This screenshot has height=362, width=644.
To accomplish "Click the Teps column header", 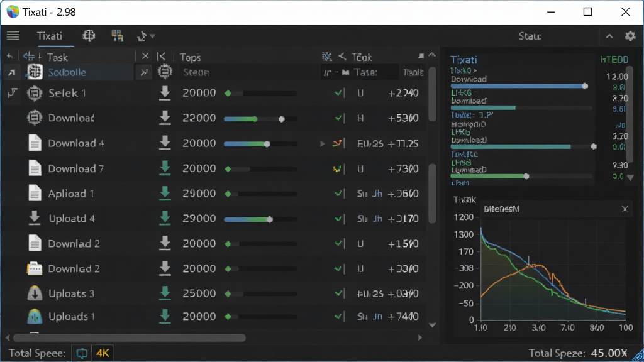I will coord(190,57).
